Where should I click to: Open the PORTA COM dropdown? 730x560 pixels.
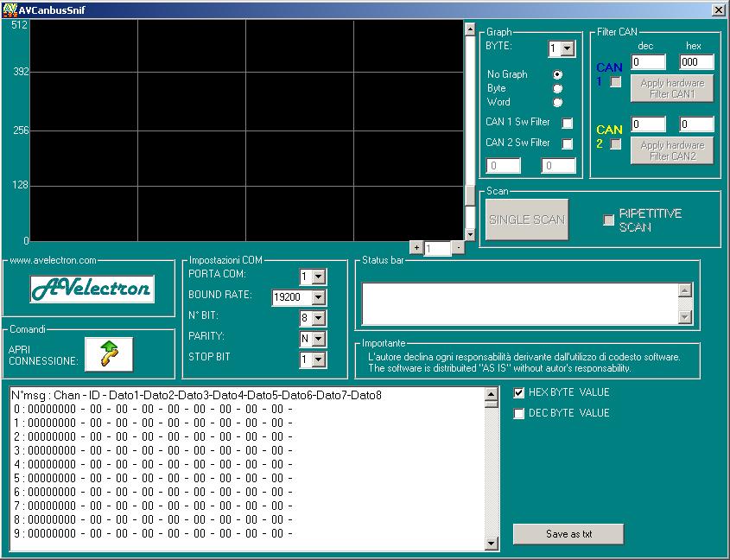319,277
